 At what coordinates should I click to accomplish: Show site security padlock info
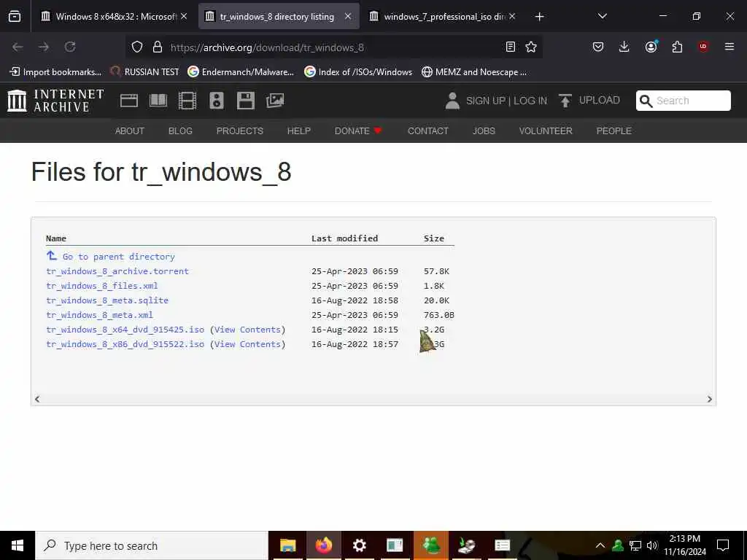click(x=158, y=47)
